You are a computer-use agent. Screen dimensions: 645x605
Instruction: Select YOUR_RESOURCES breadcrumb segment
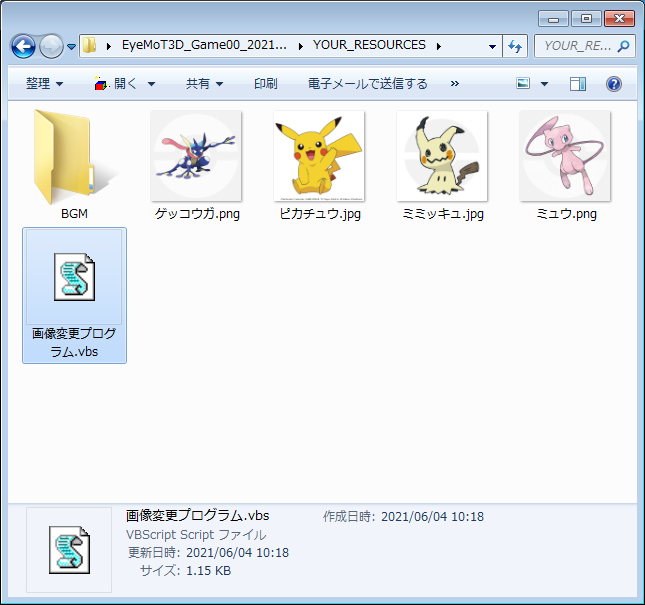point(369,45)
